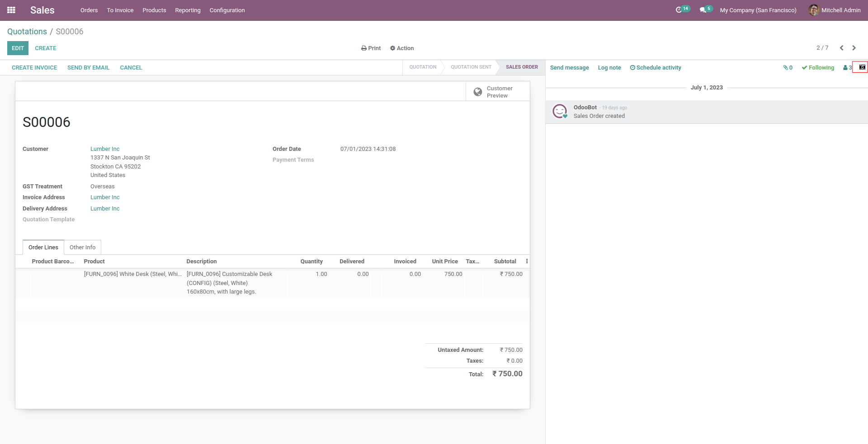Open Mitchell Admin user menu
The height and width of the screenshot is (444, 868).
835,10
